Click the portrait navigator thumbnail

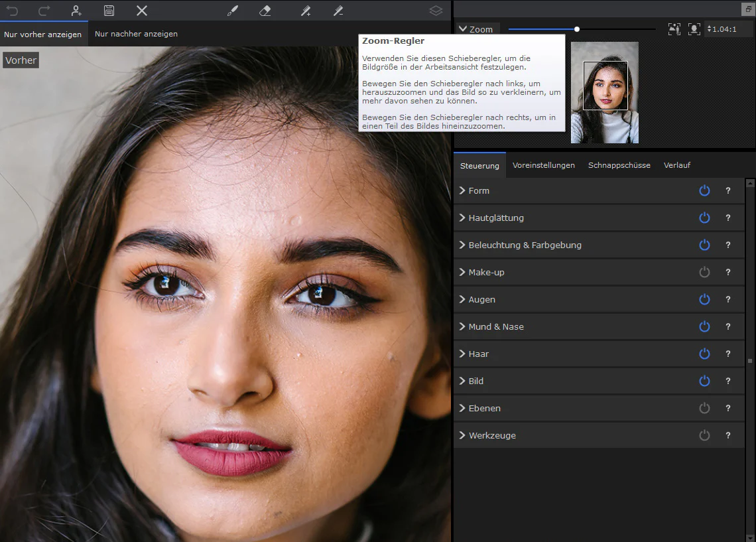pos(605,92)
